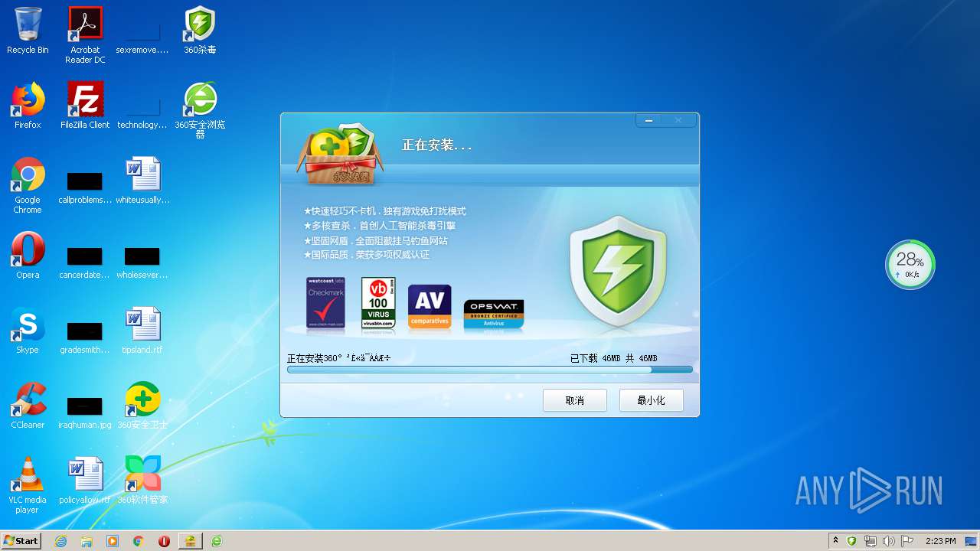Select cancerdate desktop file
The width and height of the screenshot is (980, 551).
point(85,263)
